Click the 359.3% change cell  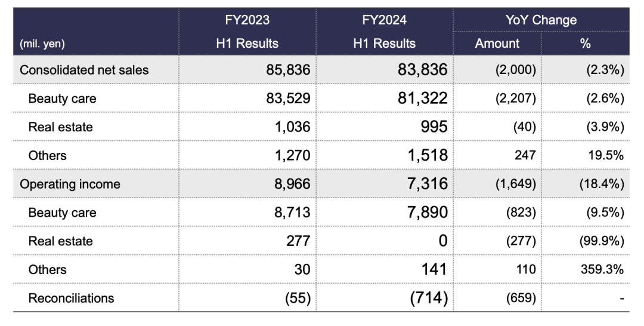tap(603, 269)
